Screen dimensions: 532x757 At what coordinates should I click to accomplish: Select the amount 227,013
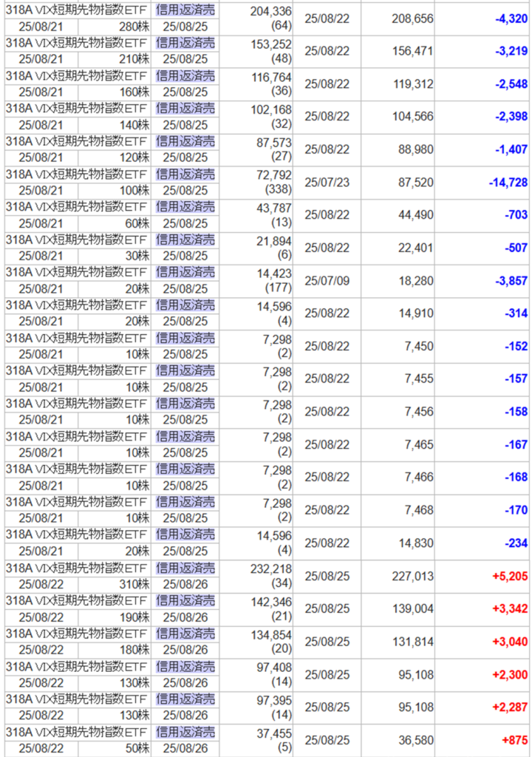pos(413,576)
